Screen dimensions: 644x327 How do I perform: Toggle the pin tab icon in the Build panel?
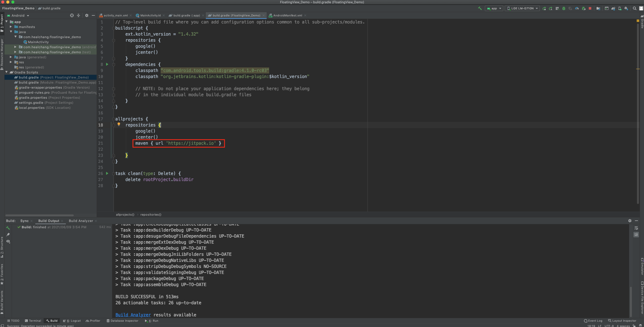click(x=8, y=235)
